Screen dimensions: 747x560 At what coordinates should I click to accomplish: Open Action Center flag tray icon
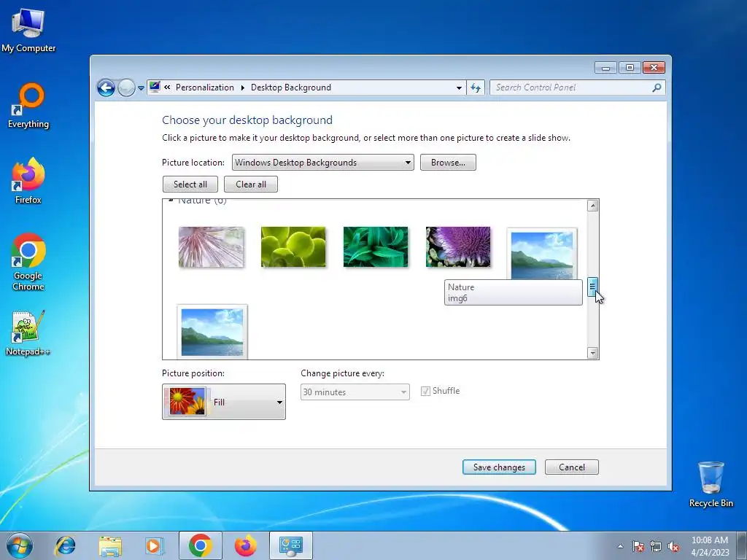638,546
